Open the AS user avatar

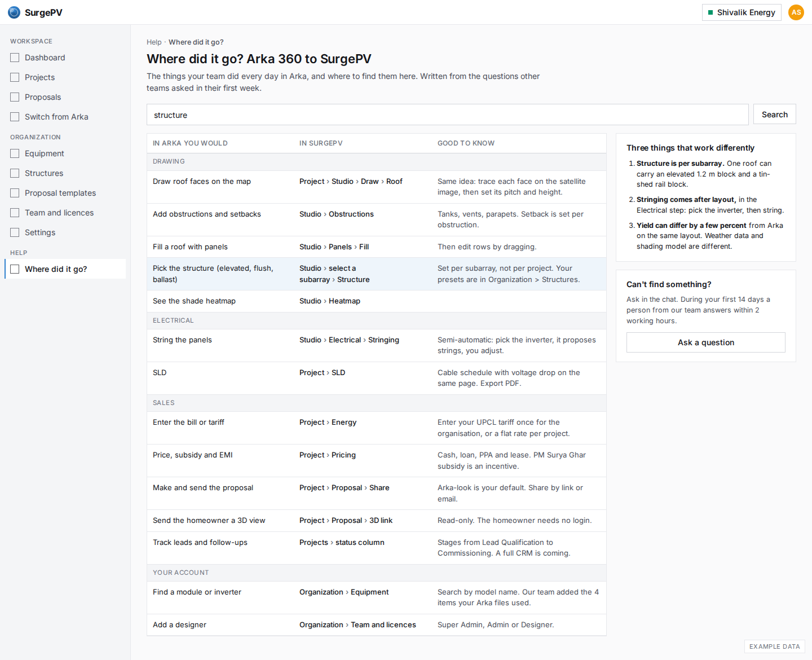pos(796,12)
